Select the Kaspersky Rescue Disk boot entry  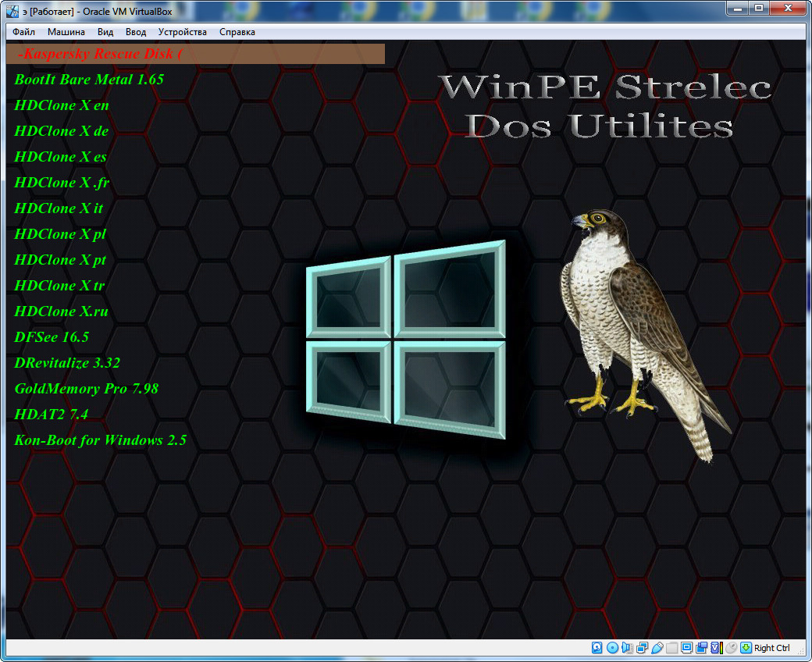coord(195,54)
